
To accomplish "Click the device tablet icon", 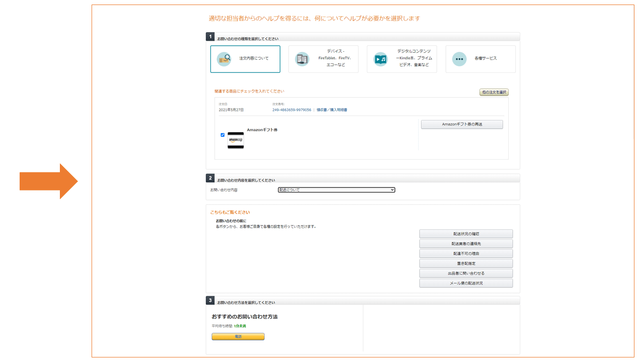I will pos(302,59).
